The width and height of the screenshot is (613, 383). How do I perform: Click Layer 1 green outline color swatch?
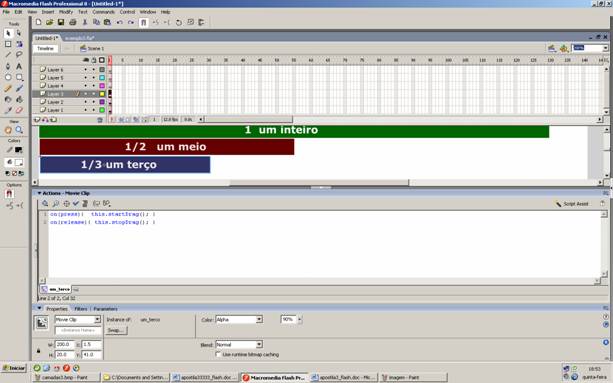102,110
